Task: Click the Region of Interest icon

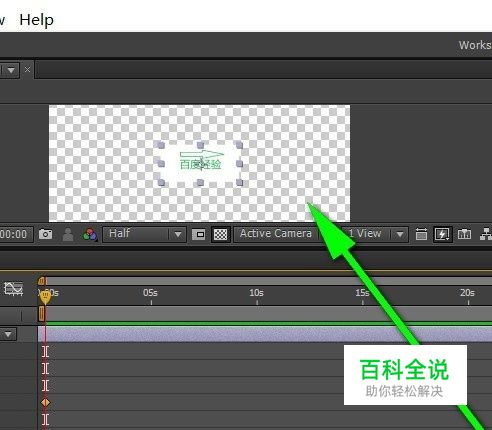Action: (x=199, y=234)
